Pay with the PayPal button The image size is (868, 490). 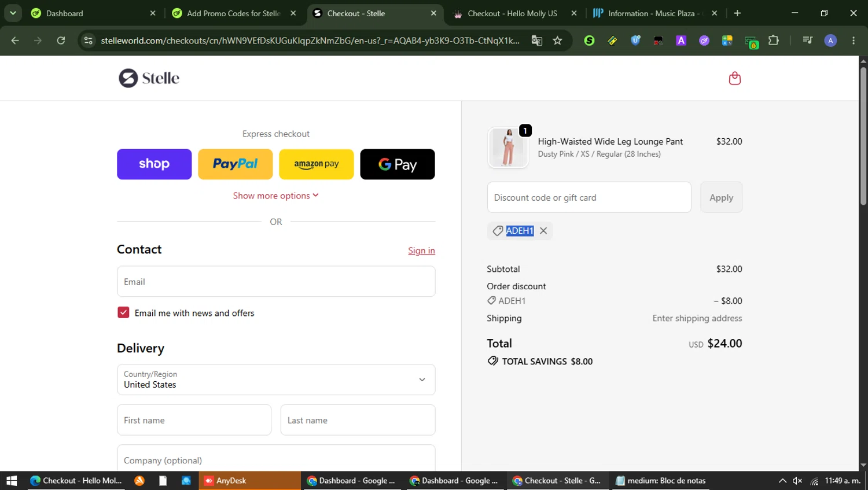(x=235, y=164)
